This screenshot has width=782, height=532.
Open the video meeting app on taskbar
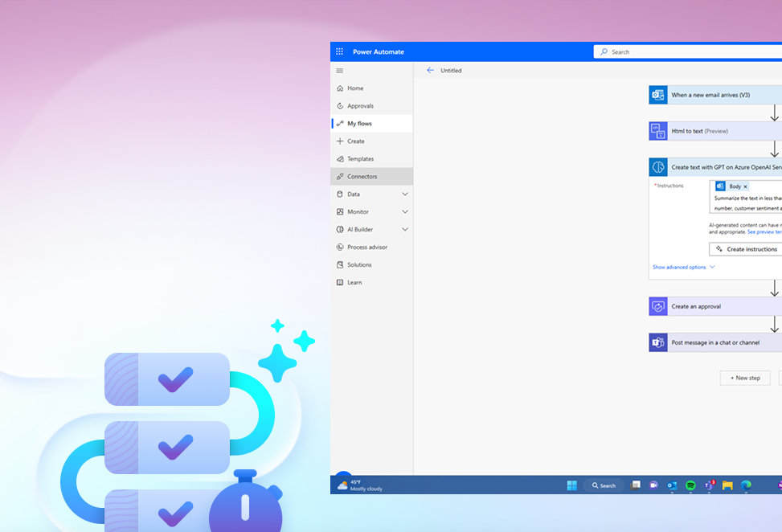[654, 485]
